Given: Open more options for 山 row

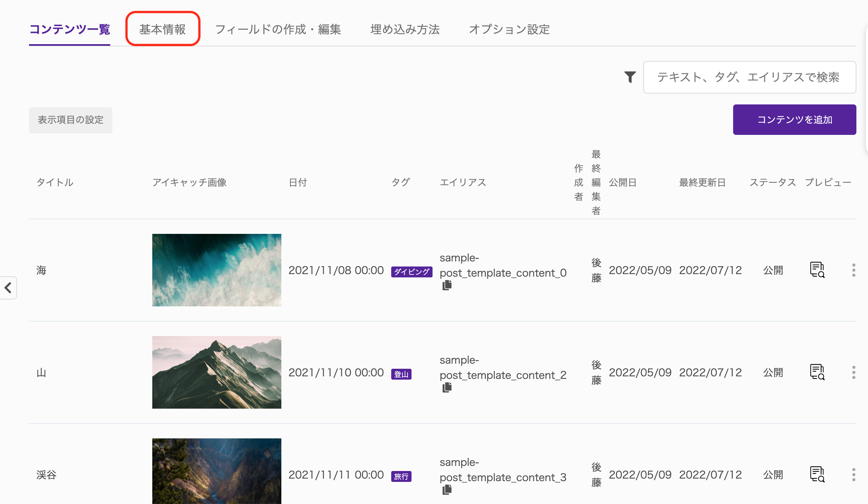Looking at the screenshot, I should tap(854, 372).
